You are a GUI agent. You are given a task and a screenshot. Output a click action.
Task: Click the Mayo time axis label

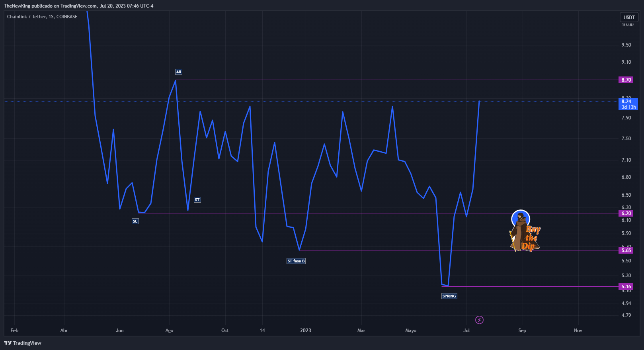pos(411,330)
